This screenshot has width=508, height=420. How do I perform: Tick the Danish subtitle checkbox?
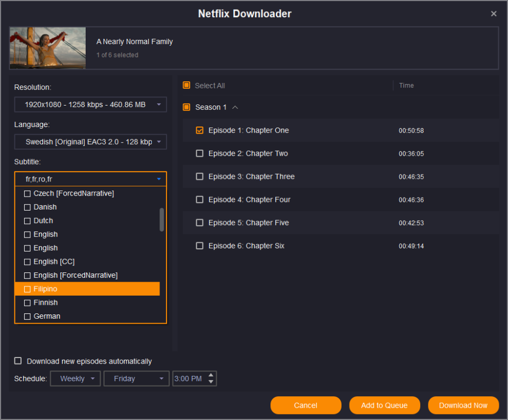tap(27, 207)
